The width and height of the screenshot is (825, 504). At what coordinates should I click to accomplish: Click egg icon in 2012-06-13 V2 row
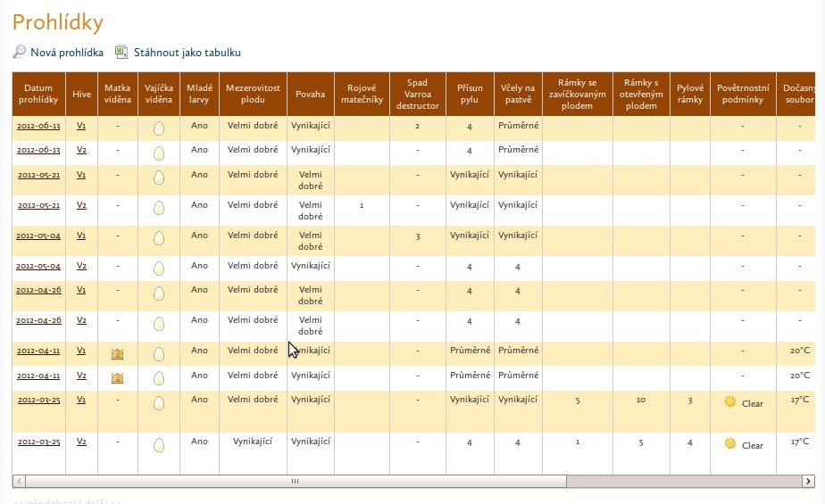(159, 153)
